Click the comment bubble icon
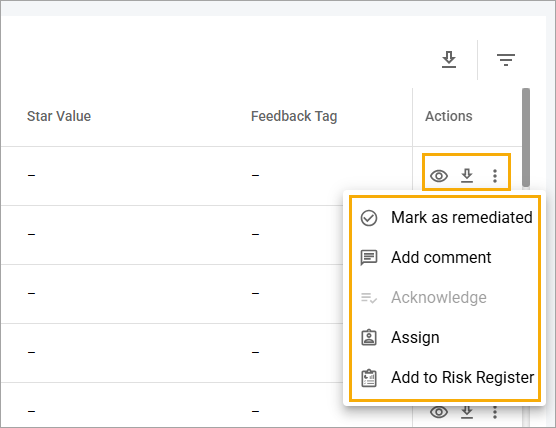Image resolution: width=556 pixels, height=428 pixels. (x=369, y=258)
